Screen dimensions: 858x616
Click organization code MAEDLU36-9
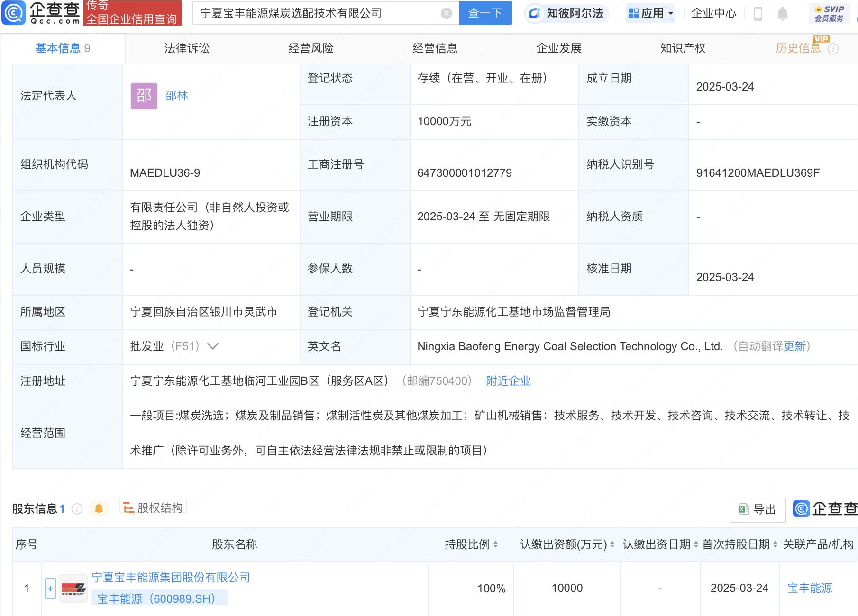coord(165,173)
